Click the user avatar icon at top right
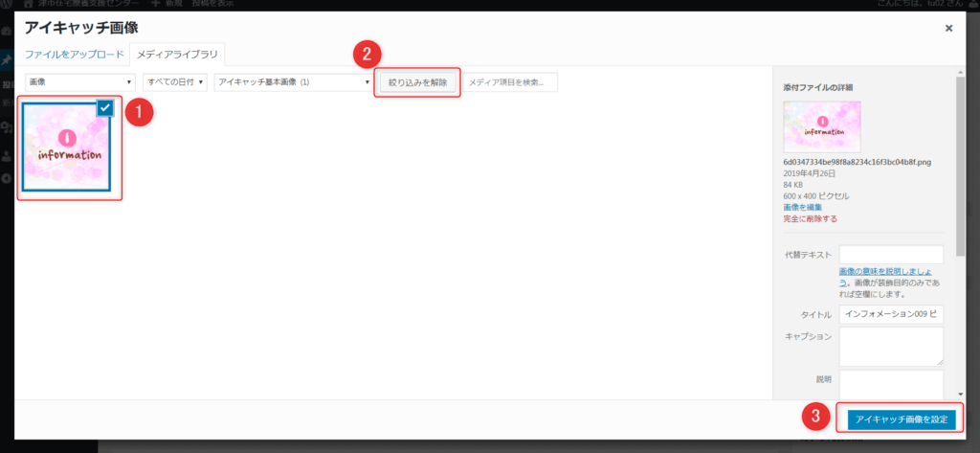Viewport: 980px width, 453px height. click(971, 5)
